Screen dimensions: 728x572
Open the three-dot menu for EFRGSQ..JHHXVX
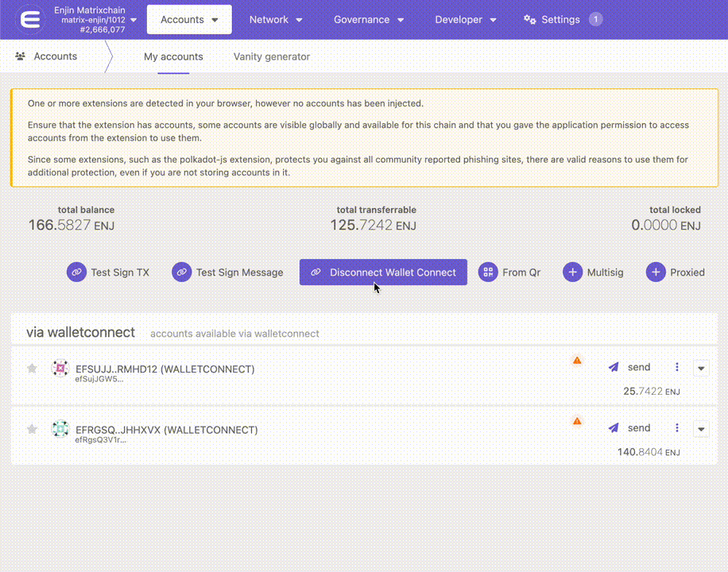[x=677, y=428]
